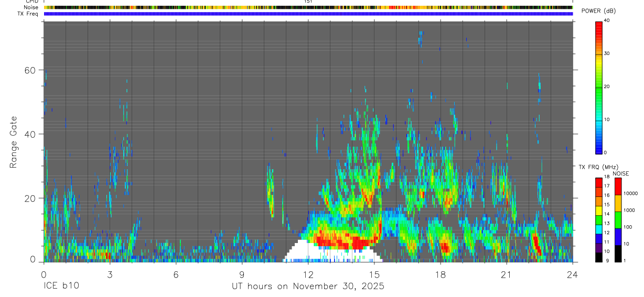This screenshot has width=644, height=297.
Task: Click the POWER (dB) legend title
Action: 598,12
